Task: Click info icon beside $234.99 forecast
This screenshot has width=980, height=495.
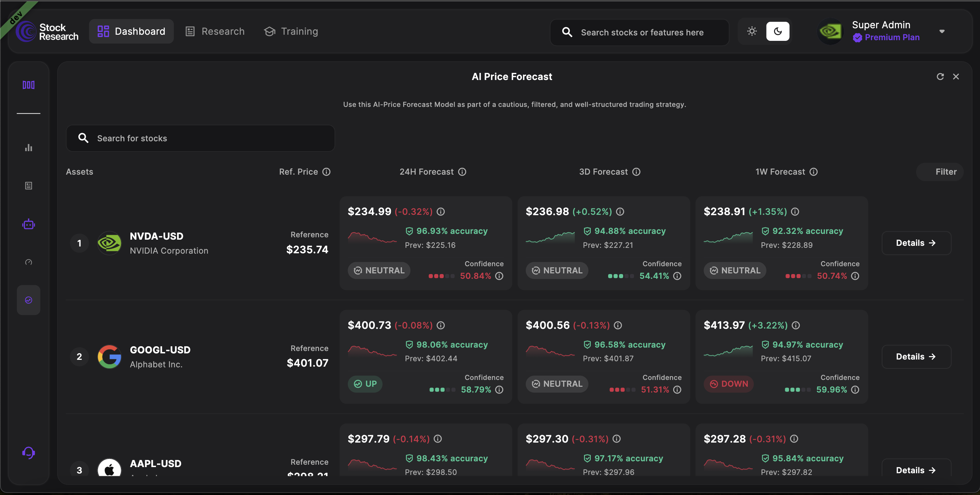Action: tap(441, 211)
